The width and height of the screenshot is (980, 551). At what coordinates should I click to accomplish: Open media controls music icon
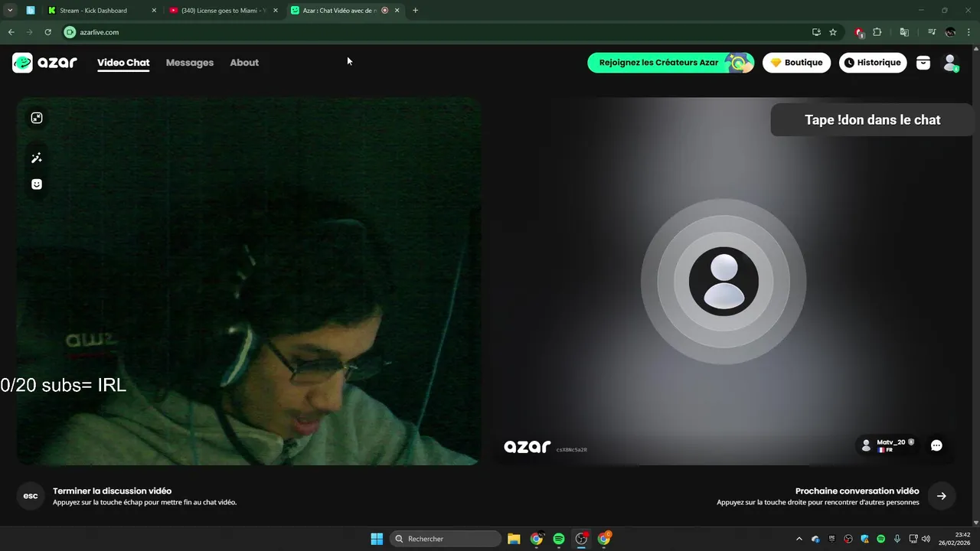[x=932, y=32]
